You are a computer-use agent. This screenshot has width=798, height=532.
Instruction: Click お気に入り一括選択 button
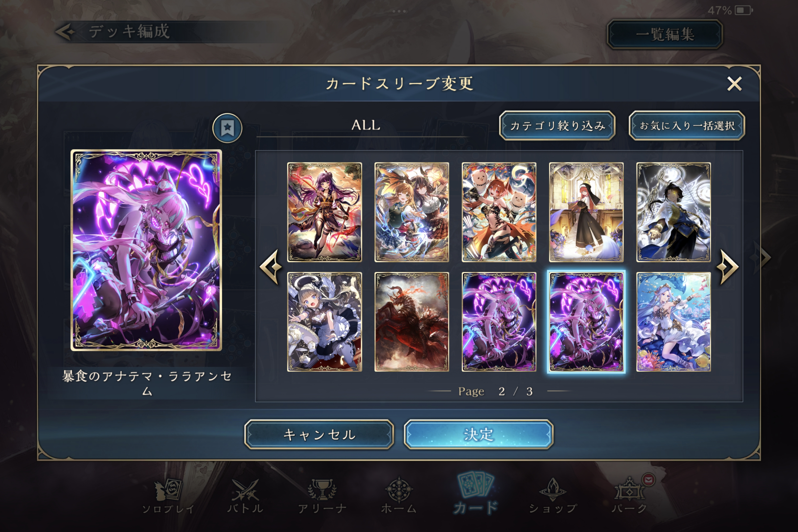coord(687,125)
